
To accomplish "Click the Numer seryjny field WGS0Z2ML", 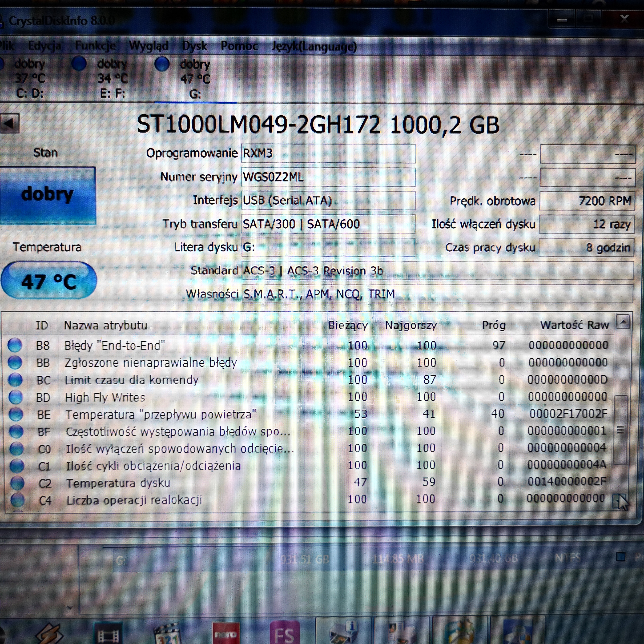I will 328,177.
